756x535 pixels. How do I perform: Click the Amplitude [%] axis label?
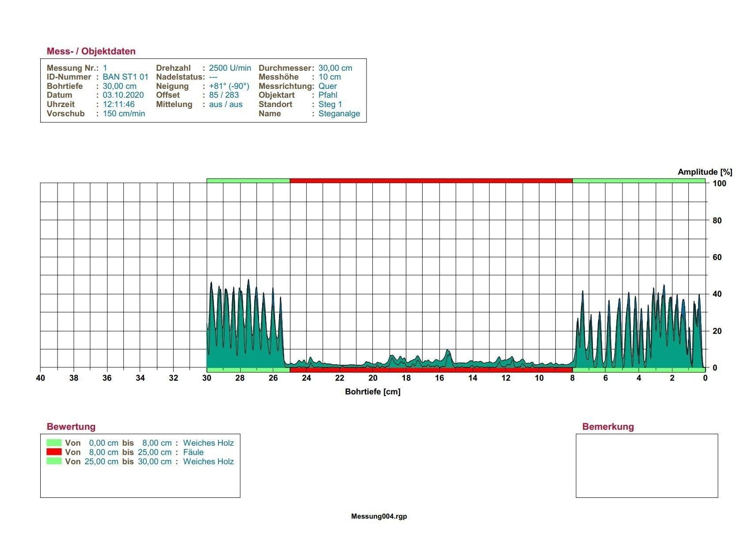tap(705, 172)
